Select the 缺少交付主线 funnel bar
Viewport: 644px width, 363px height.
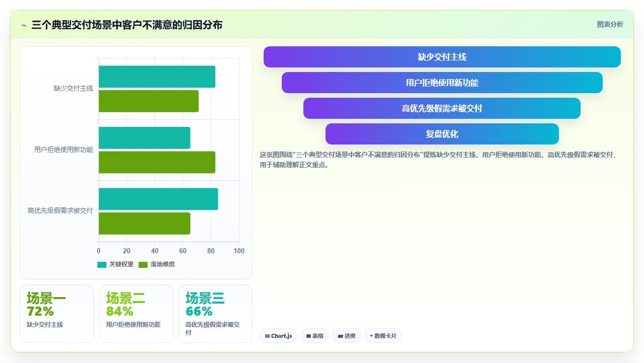click(442, 57)
